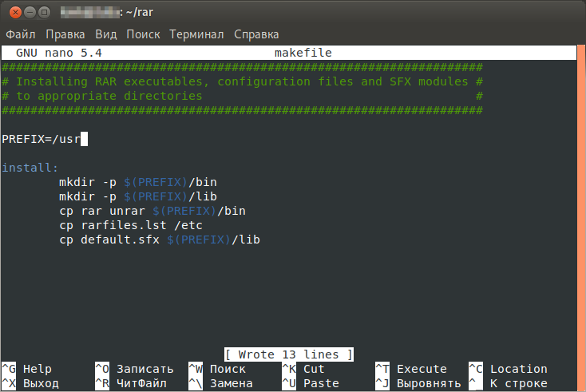Open the Вид menu
The height and width of the screenshot is (392, 586).
pyautogui.click(x=105, y=34)
